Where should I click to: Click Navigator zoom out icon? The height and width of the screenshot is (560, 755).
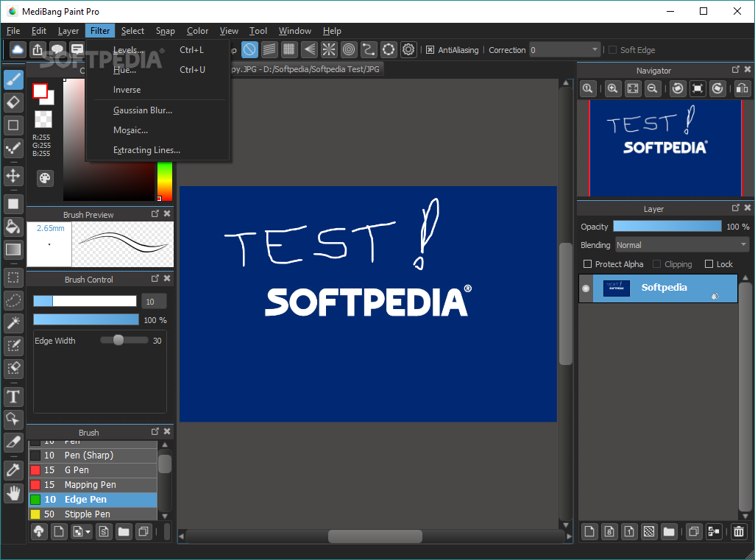(x=653, y=88)
